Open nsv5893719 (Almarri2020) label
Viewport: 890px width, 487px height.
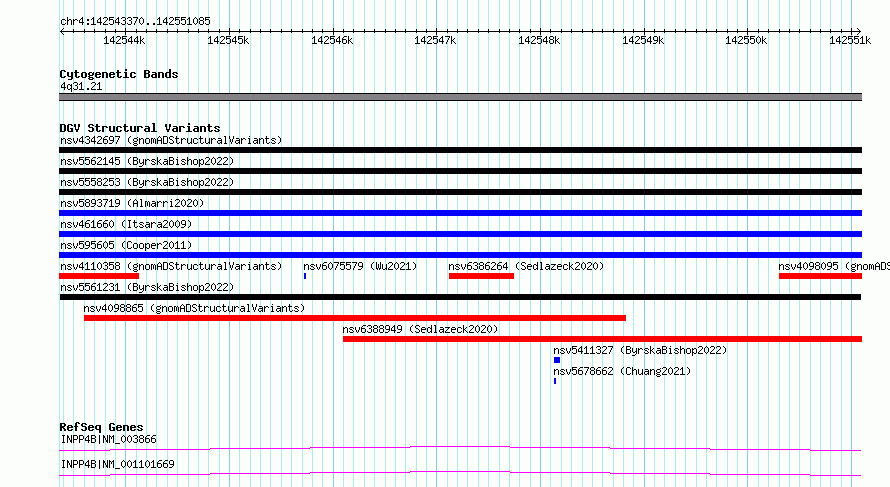pos(132,203)
